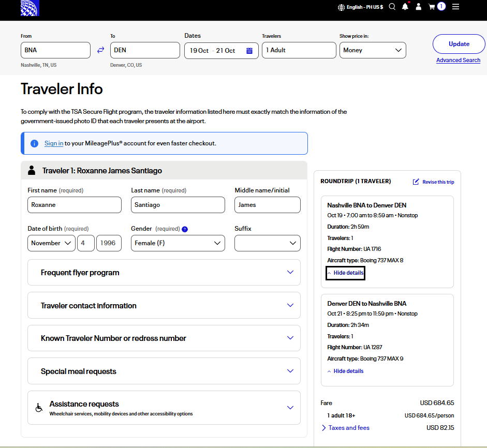Swap origin and destination airports
Screen dimensions: 487x448
pos(100,50)
